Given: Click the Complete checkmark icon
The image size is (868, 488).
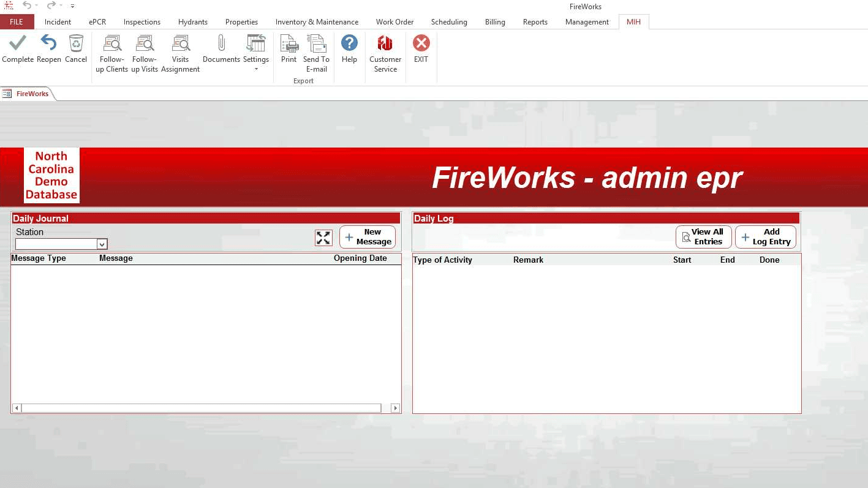Looking at the screenshot, I should [18, 43].
